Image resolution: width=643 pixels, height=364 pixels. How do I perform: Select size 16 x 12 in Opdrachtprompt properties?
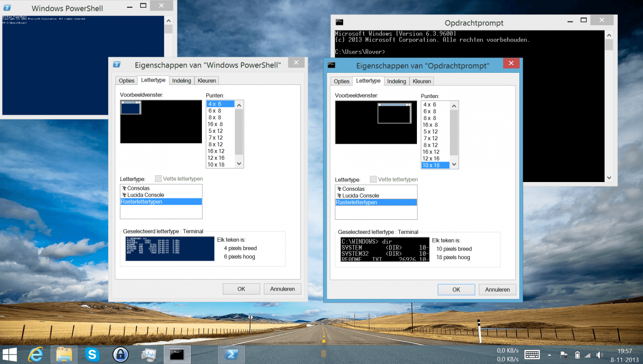[x=435, y=152]
